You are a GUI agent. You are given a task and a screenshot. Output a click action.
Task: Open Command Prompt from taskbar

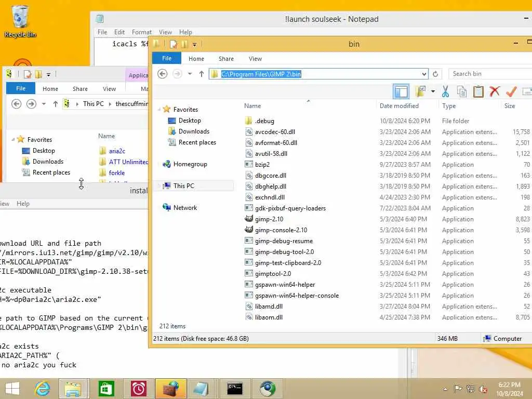(x=235, y=389)
